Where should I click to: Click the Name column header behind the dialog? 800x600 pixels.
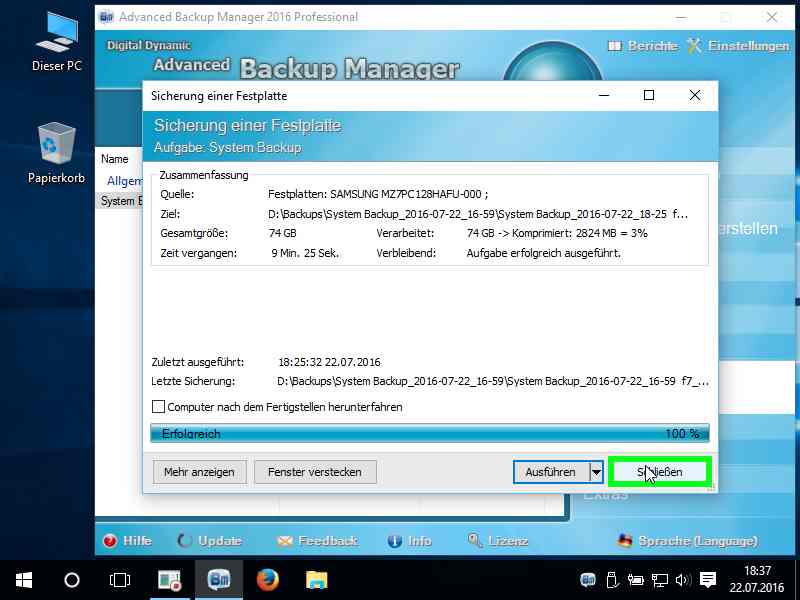click(115, 159)
